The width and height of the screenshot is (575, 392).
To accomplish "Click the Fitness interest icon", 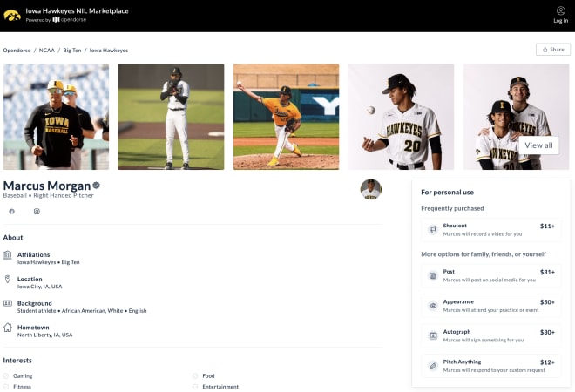I will click(6, 387).
